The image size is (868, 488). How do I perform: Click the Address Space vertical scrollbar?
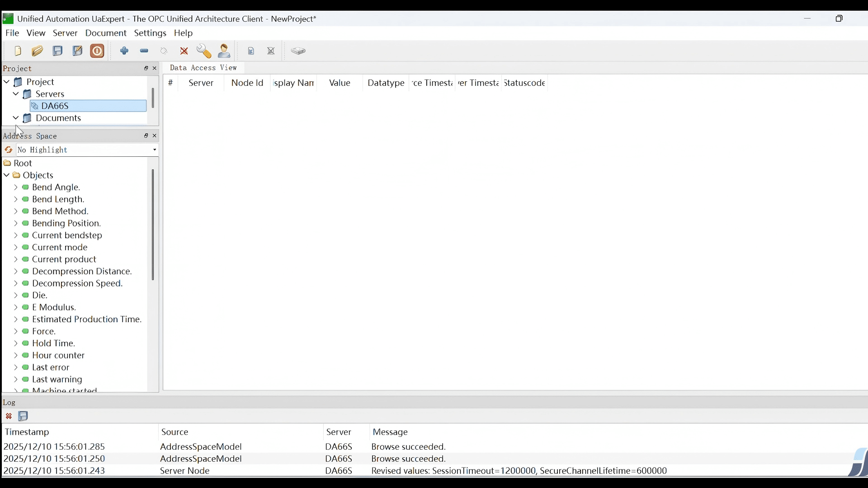click(153, 225)
